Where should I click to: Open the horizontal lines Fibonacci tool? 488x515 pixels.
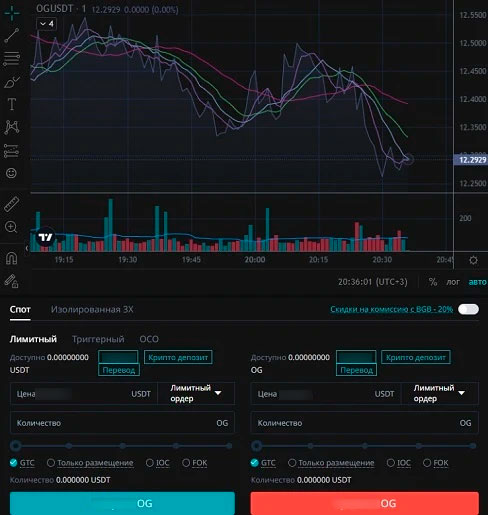pos(12,58)
